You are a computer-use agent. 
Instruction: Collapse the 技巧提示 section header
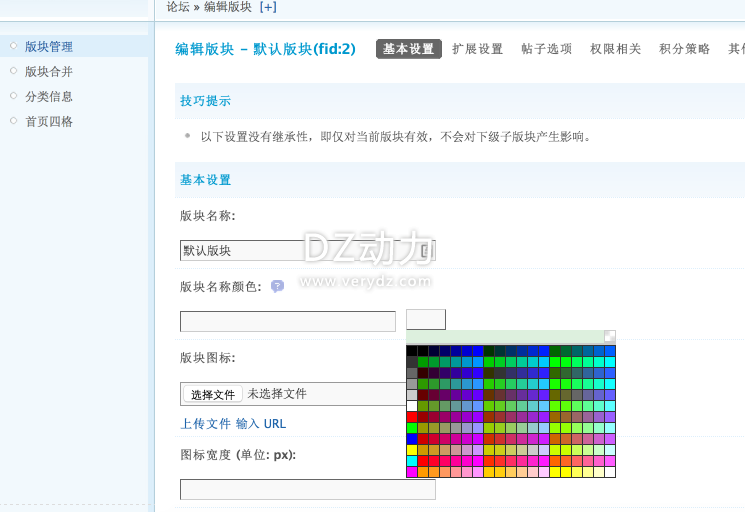coord(205,101)
